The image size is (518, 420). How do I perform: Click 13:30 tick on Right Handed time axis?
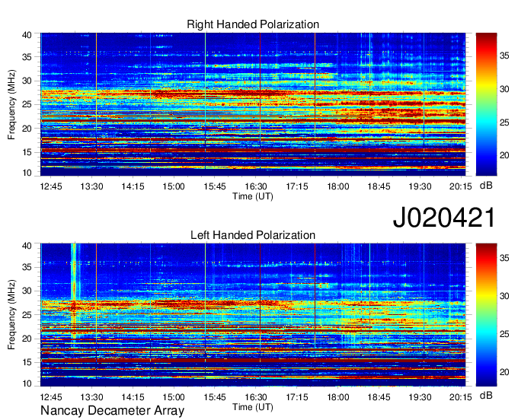point(92,186)
